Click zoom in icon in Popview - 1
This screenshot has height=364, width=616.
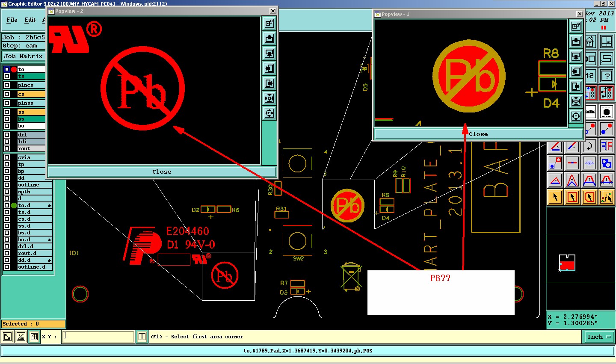[x=576, y=101]
